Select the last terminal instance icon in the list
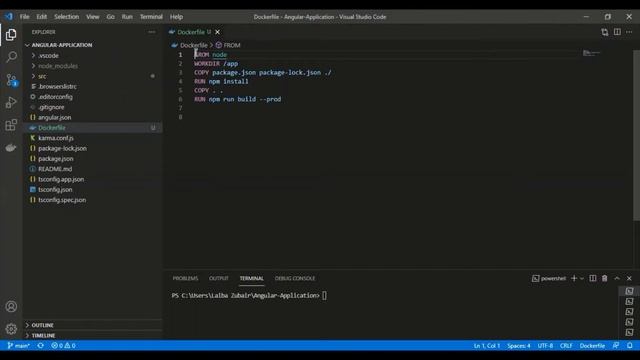This screenshot has width=640, height=360. coord(629,332)
